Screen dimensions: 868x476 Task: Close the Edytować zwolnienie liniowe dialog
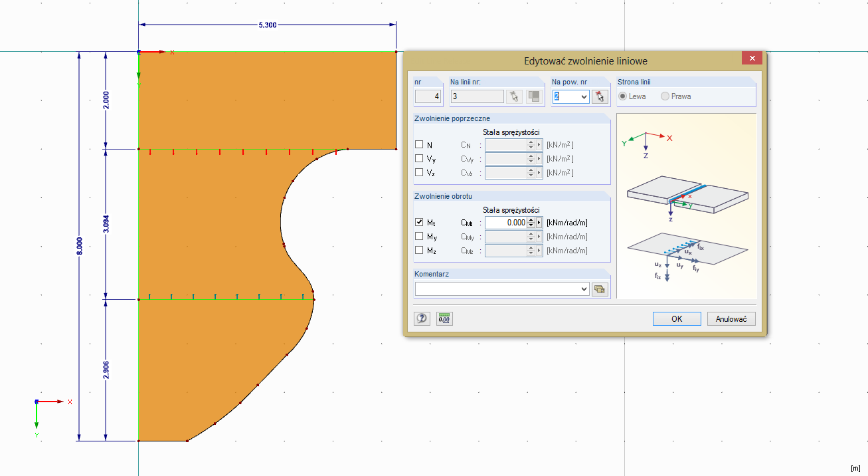(752, 58)
